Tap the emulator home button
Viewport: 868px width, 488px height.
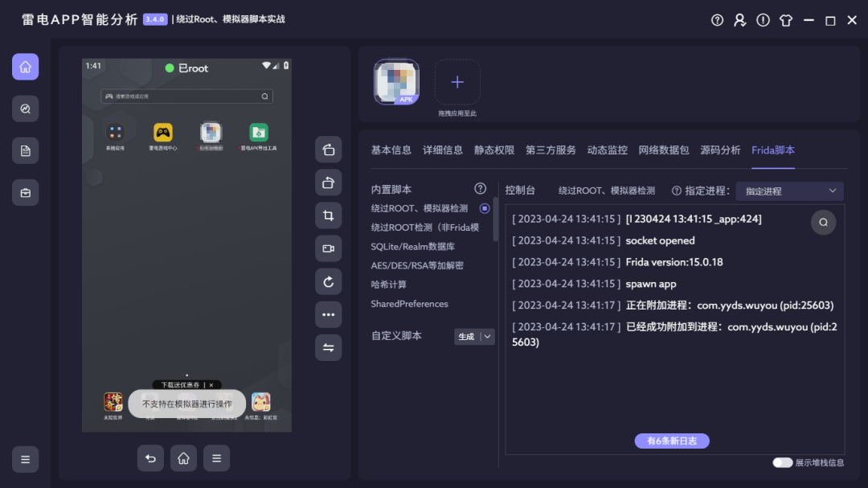point(183,458)
